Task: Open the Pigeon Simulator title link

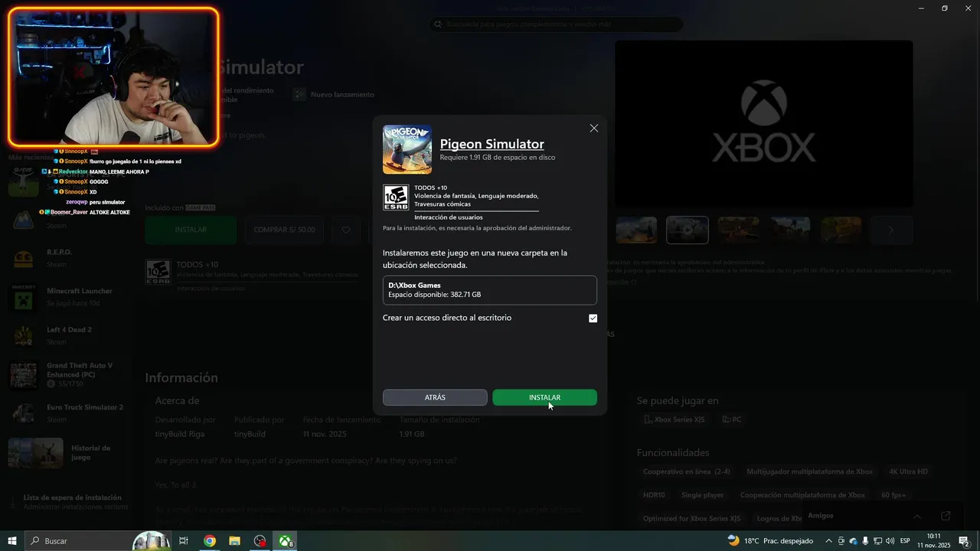Action: [492, 144]
